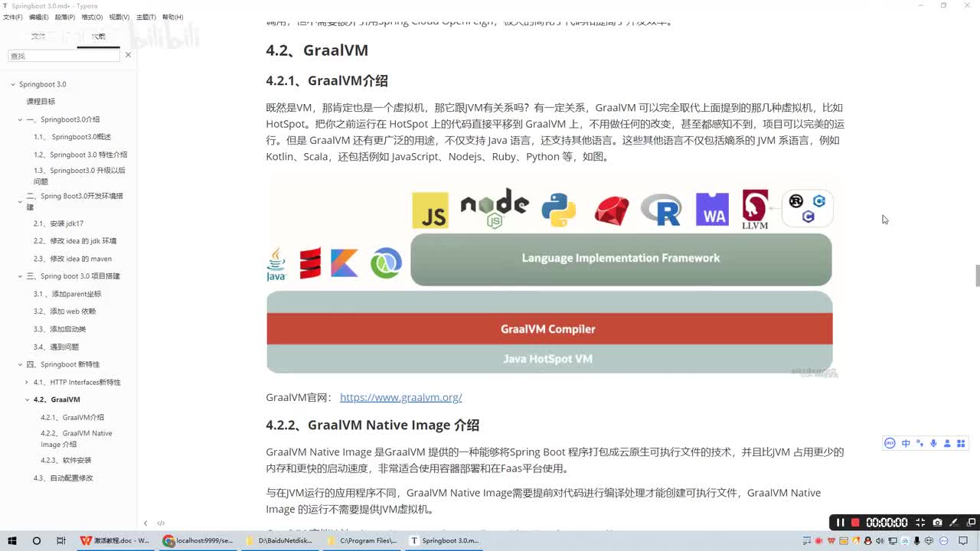The image size is (980, 551).
Task: Jump to 3.2、添加 web 依赖
Action: click(64, 311)
